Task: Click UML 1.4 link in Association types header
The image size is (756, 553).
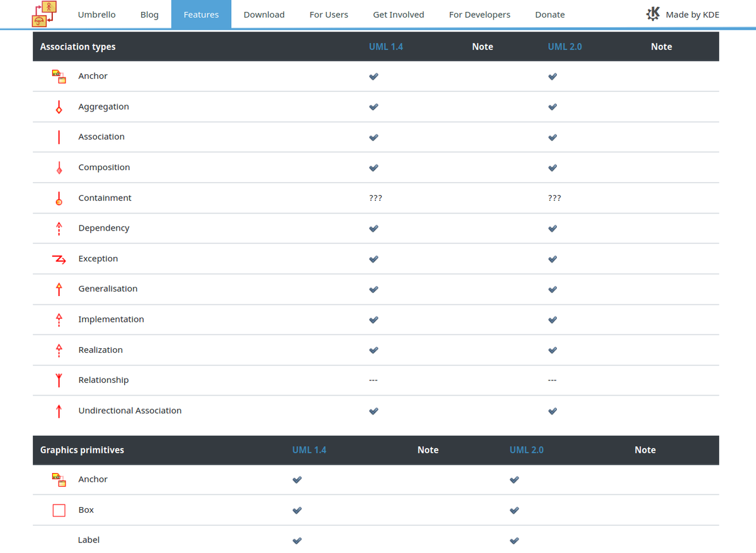Action: coord(386,47)
